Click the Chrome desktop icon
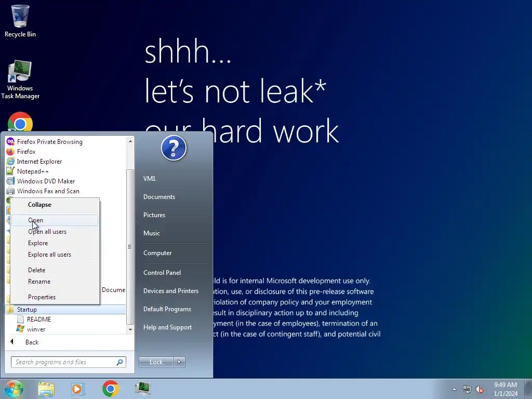The width and height of the screenshot is (532, 399). point(20,122)
